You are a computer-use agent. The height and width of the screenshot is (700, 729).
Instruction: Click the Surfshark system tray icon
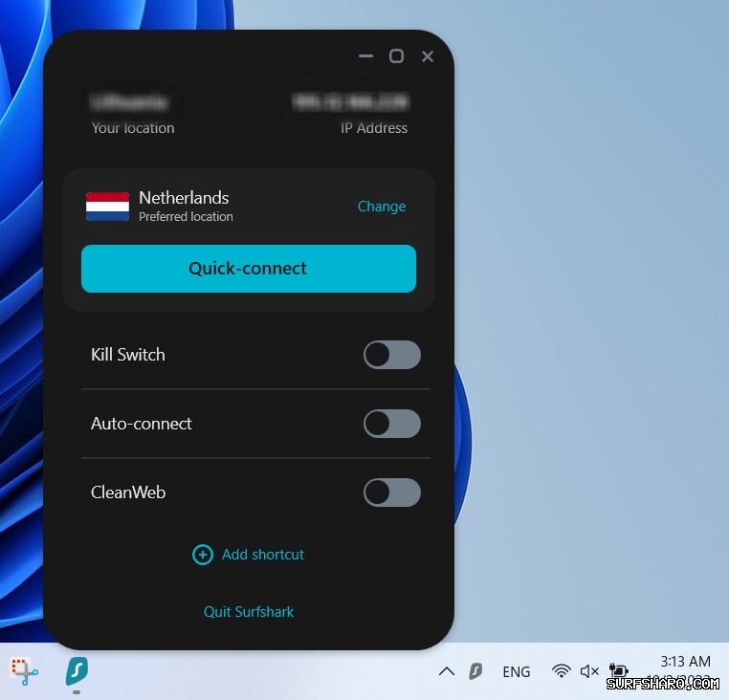tap(475, 671)
